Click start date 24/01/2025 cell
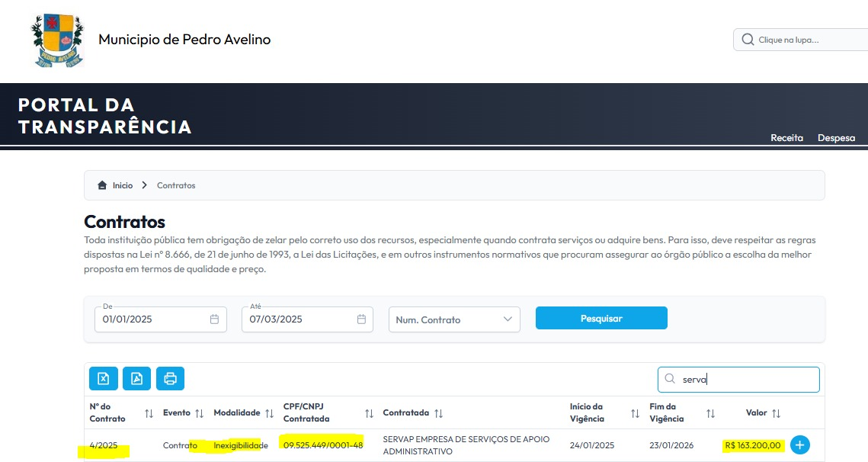Viewport: 868px width, 462px height. coord(592,445)
